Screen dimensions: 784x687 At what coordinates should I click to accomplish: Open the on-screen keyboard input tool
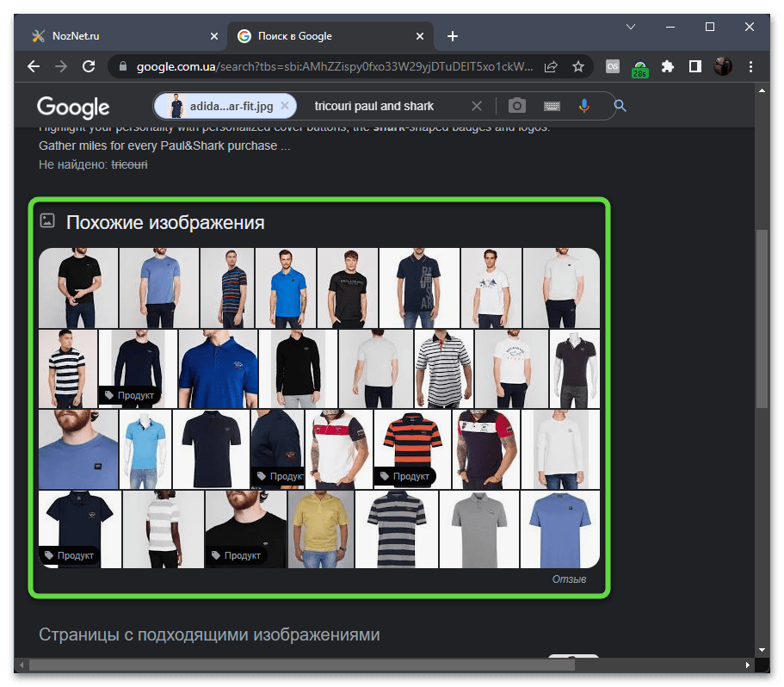coord(552,106)
